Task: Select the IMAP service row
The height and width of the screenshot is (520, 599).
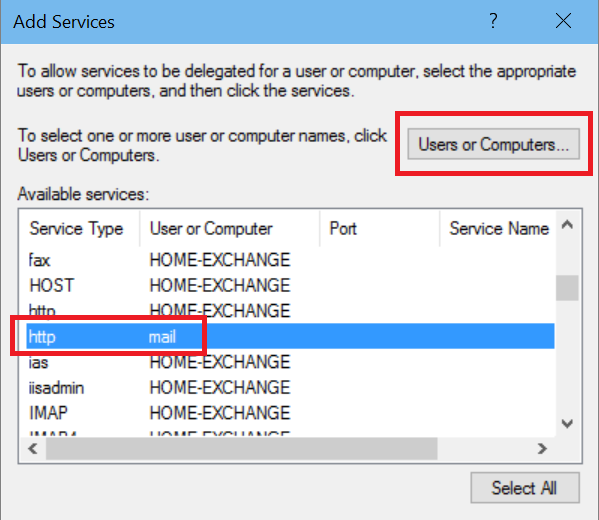Action: [290, 413]
